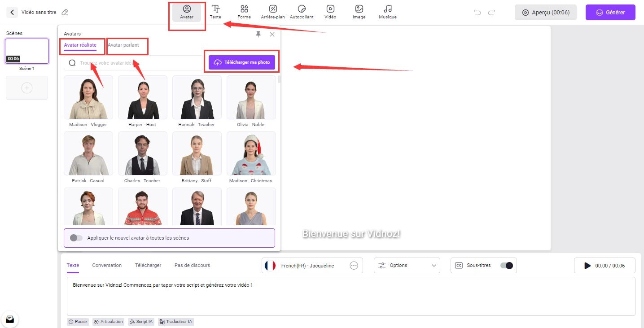The height and width of the screenshot is (328, 644).
Task: Choose the elderly man in suit avatar
Action: coord(197,206)
